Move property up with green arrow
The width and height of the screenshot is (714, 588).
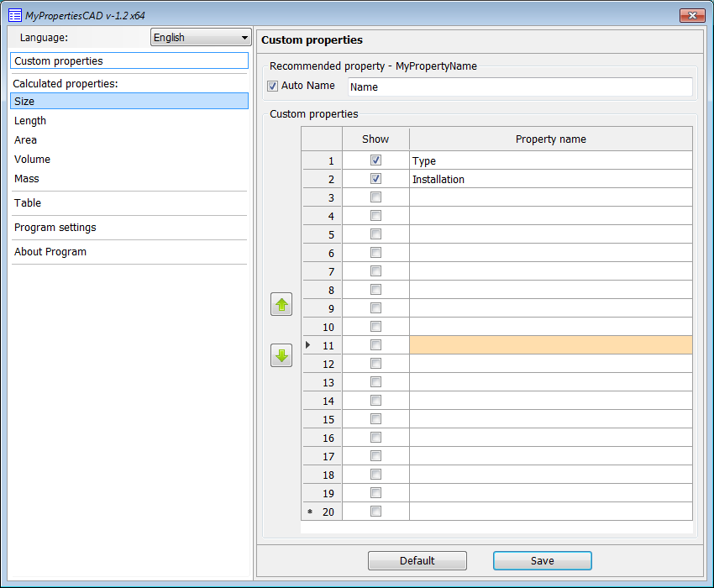(x=281, y=304)
